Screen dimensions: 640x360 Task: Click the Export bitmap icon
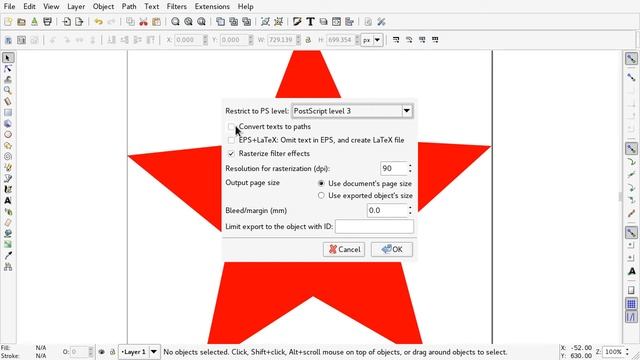point(79,22)
